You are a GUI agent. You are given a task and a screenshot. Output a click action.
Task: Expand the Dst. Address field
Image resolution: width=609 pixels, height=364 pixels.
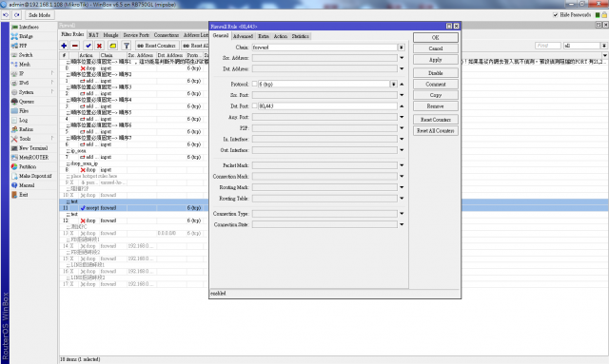402,68
